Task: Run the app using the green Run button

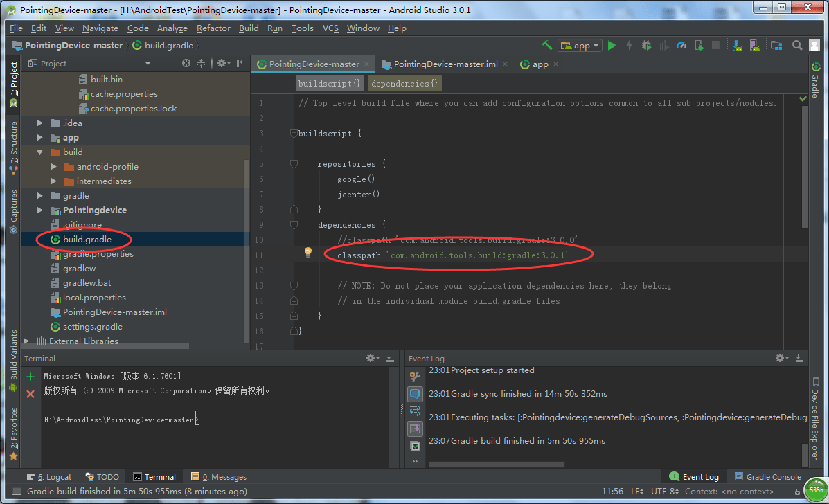Action: [x=612, y=45]
